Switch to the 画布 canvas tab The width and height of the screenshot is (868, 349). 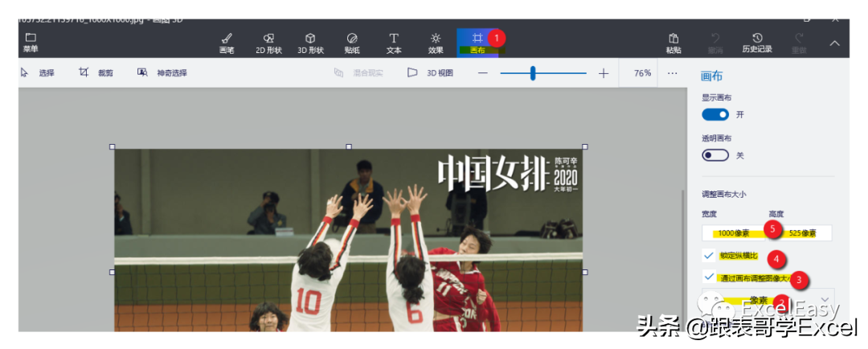(x=477, y=43)
